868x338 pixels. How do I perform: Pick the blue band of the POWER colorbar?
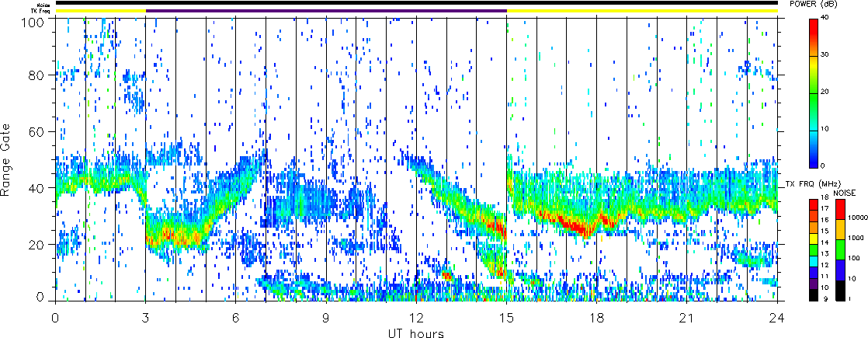[x=814, y=161]
